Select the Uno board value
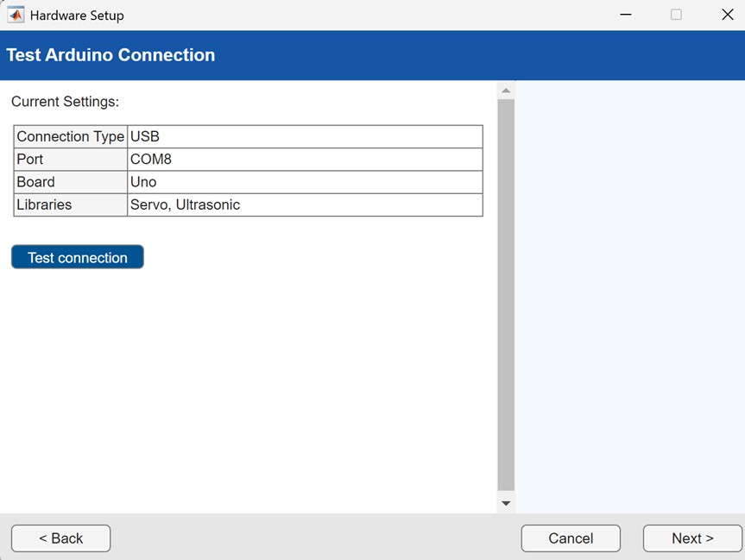 point(304,182)
